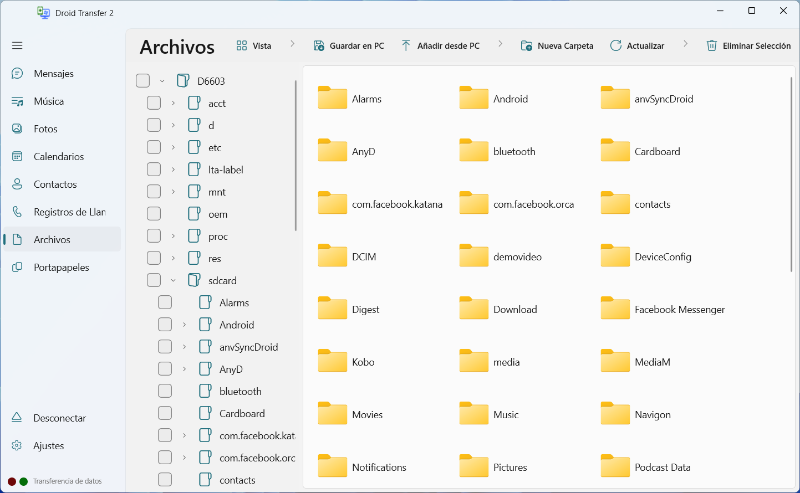Tick the tree checkbox next to Alarms
The height and width of the screenshot is (493, 800).
pyautogui.click(x=165, y=302)
